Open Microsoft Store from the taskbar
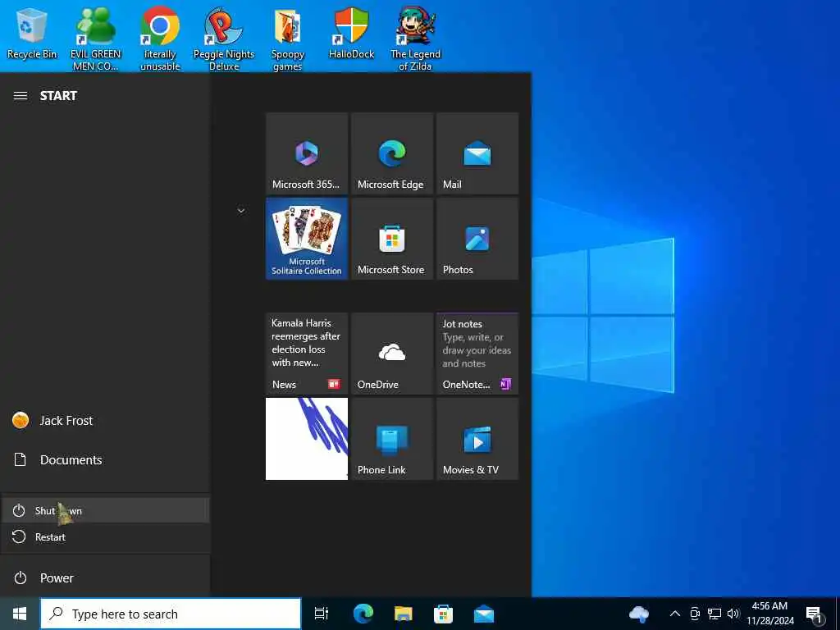The height and width of the screenshot is (630, 840). 443,614
